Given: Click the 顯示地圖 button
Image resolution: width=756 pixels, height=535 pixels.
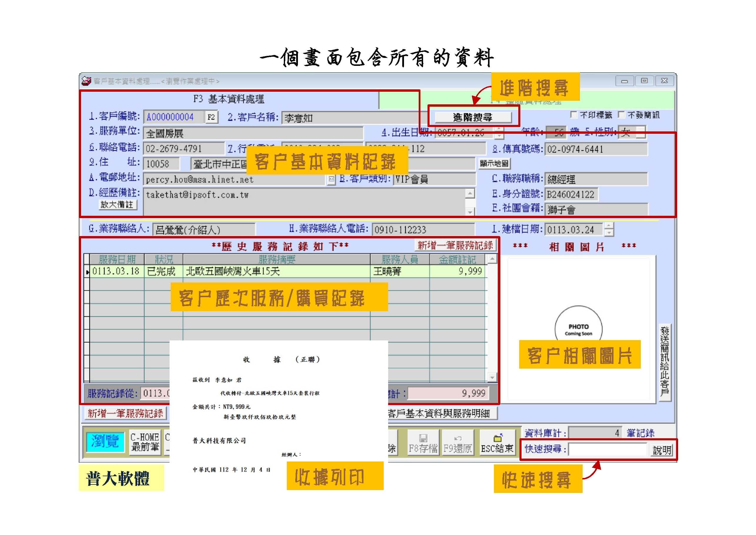Looking at the screenshot, I should [x=494, y=163].
